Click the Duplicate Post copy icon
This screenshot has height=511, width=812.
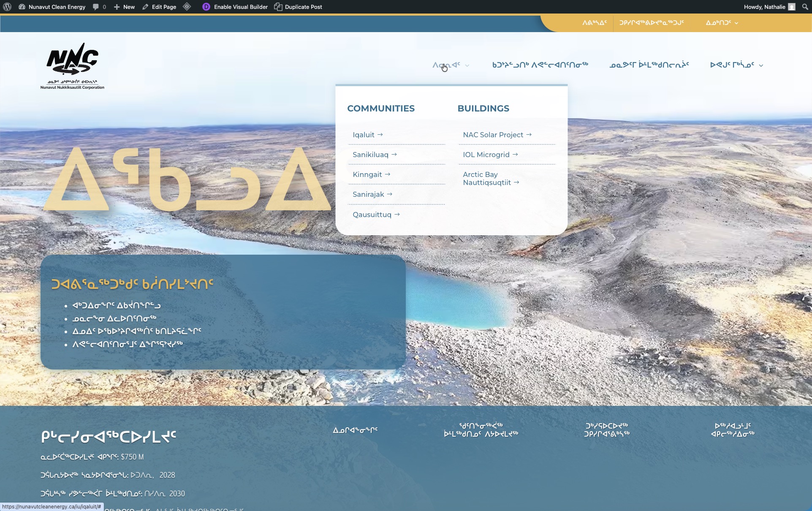pyautogui.click(x=278, y=7)
